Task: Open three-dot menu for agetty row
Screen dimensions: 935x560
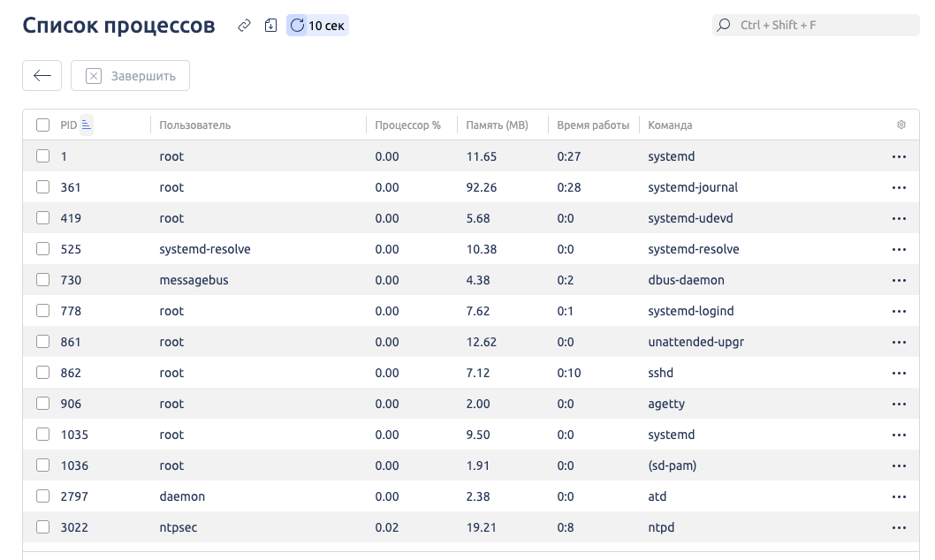Action: pos(899,404)
